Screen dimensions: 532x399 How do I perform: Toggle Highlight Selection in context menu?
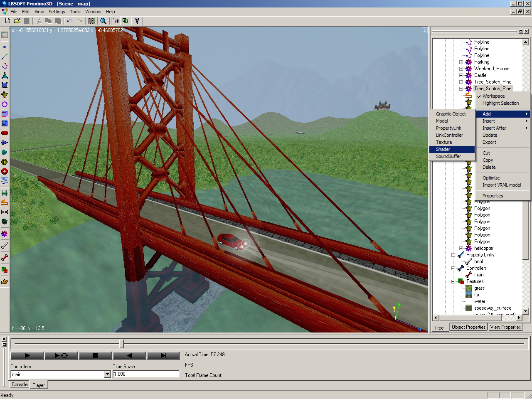coord(500,103)
